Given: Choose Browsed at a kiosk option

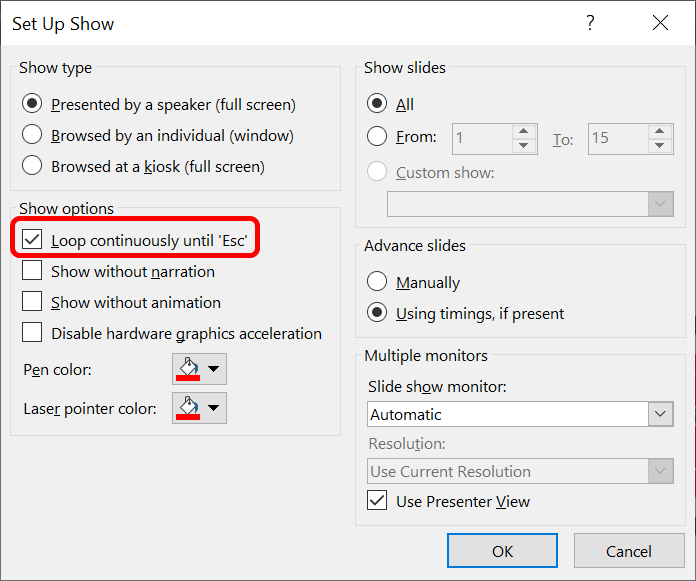Looking at the screenshot, I should (33, 166).
